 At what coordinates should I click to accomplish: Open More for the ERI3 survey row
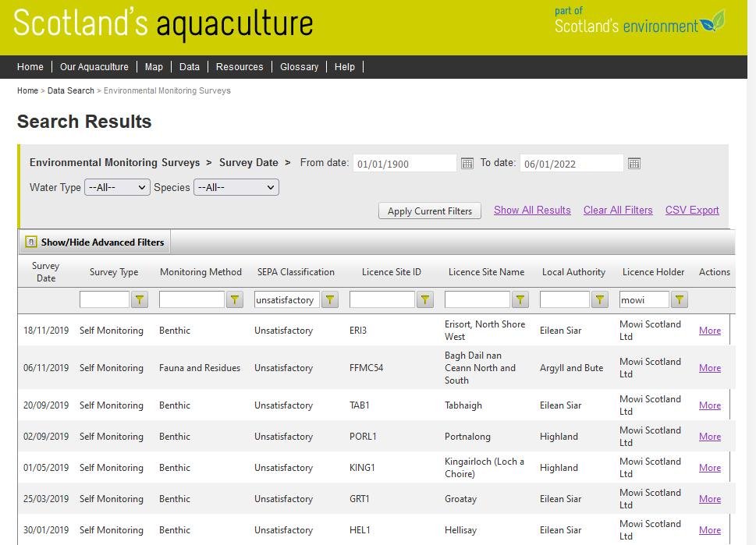(709, 331)
